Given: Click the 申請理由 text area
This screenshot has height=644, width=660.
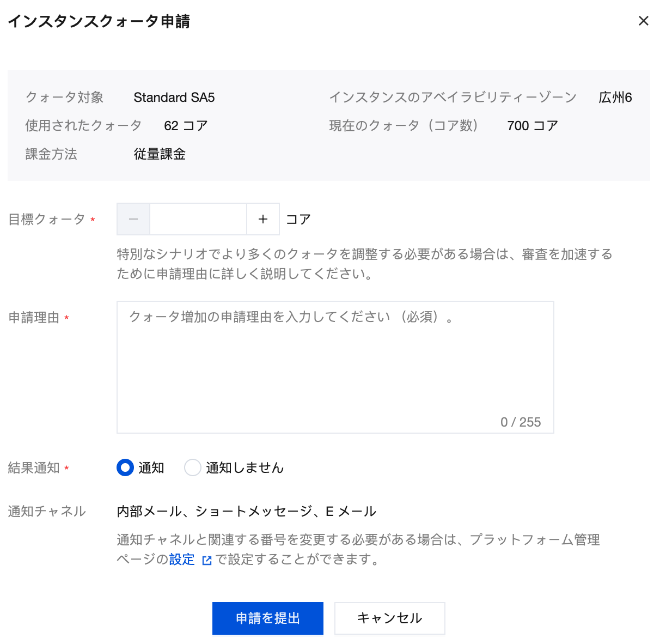Looking at the screenshot, I should pos(335,367).
